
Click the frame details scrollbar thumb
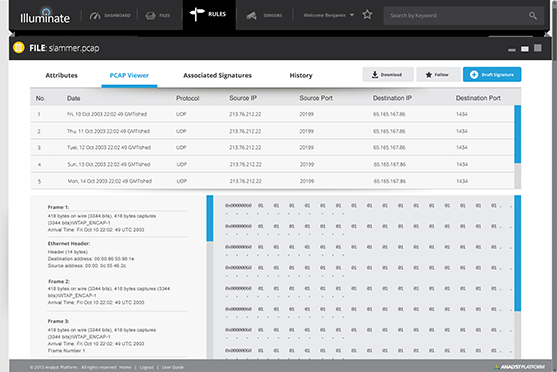pyautogui.click(x=210, y=218)
